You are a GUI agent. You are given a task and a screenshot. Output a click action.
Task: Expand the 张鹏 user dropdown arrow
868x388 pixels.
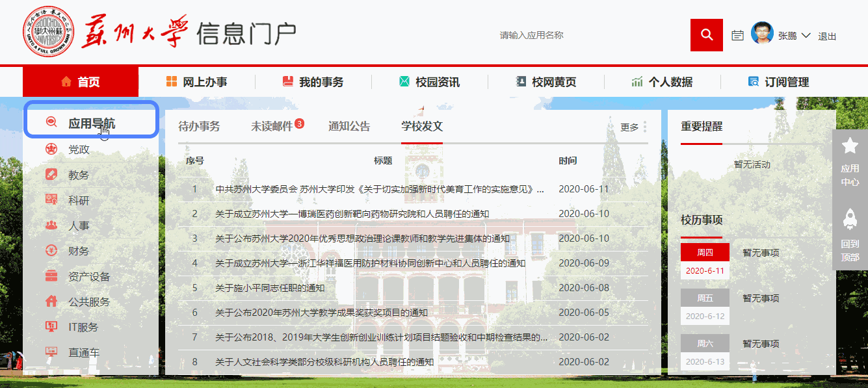pyautogui.click(x=806, y=35)
